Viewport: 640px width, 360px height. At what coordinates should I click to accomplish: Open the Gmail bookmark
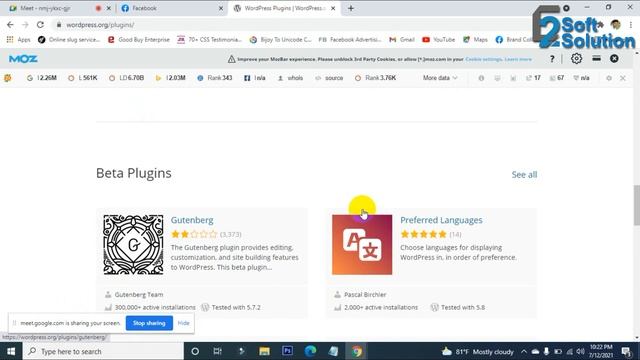(x=402, y=40)
